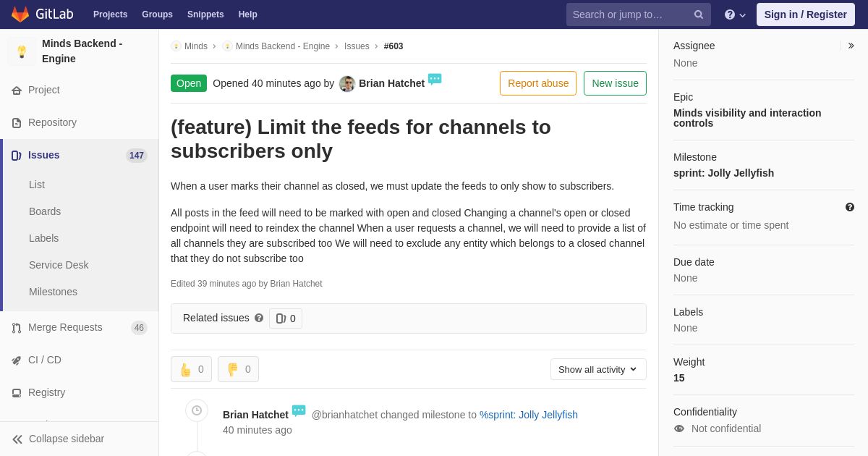The height and width of the screenshot is (456, 868).
Task: Click the '40 minutes ago' activity timestamp
Action: click(x=258, y=430)
